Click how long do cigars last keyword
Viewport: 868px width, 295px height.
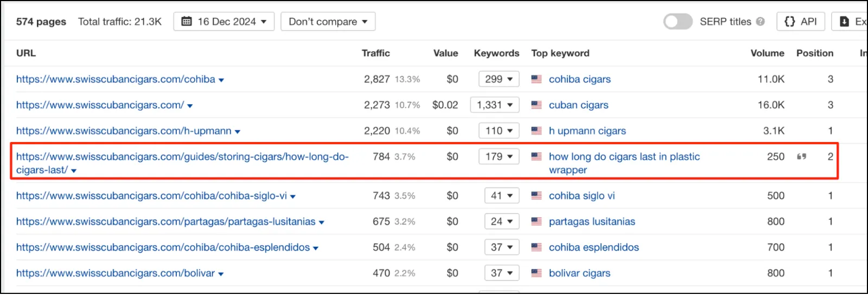point(624,163)
